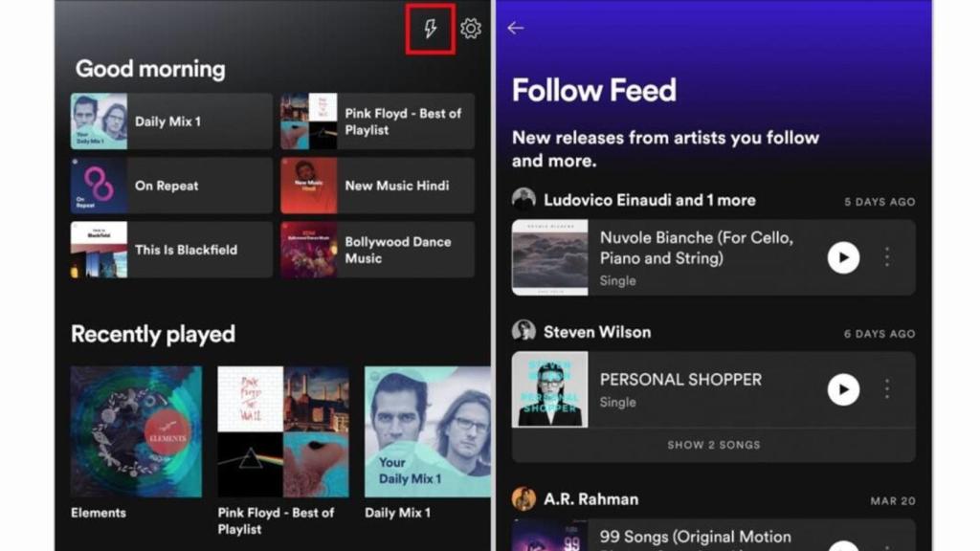Click the 'MAR 20' date
The height and width of the screenshot is (551, 980).
click(x=893, y=501)
